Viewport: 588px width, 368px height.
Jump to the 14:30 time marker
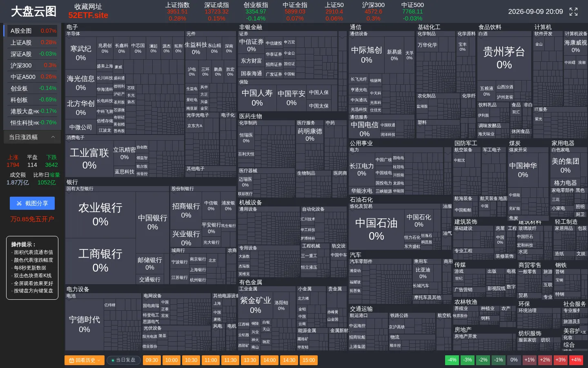(x=289, y=360)
